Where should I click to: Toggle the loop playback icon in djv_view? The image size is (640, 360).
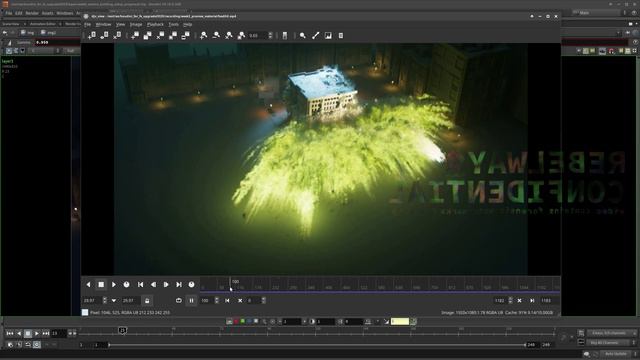coord(179,300)
